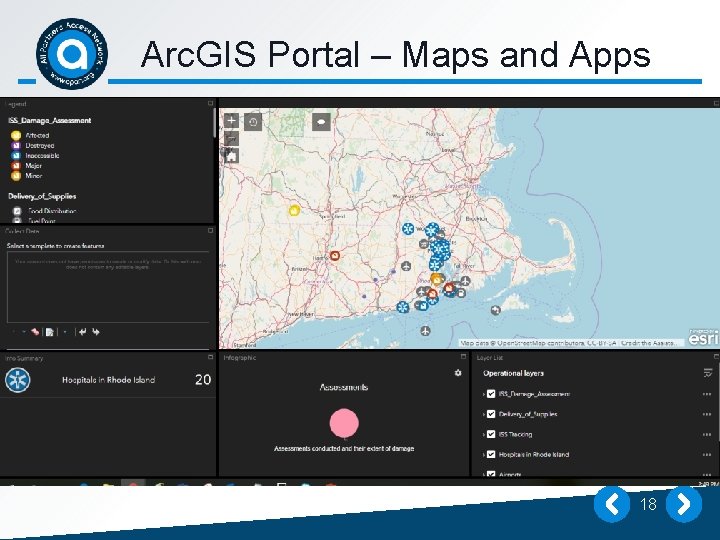Click the 'Food Distribution' legend entry
This screenshot has width=720, height=540.
tap(52, 211)
